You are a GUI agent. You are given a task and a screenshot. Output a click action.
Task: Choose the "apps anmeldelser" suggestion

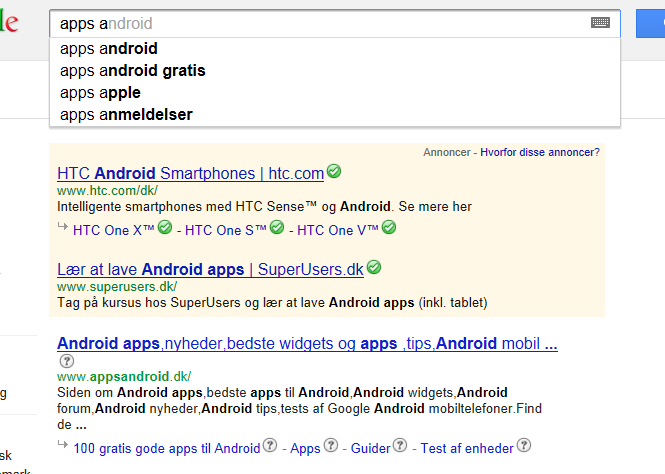335,114
